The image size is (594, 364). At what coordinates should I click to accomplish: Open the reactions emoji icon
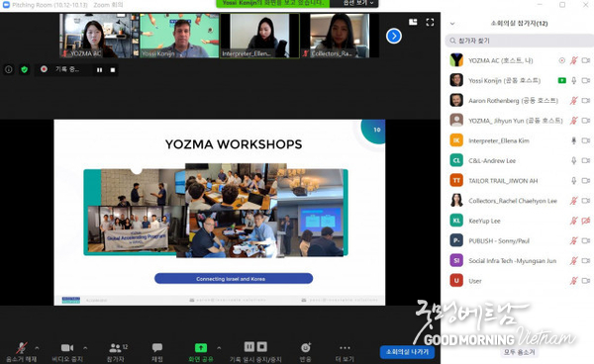click(x=306, y=347)
